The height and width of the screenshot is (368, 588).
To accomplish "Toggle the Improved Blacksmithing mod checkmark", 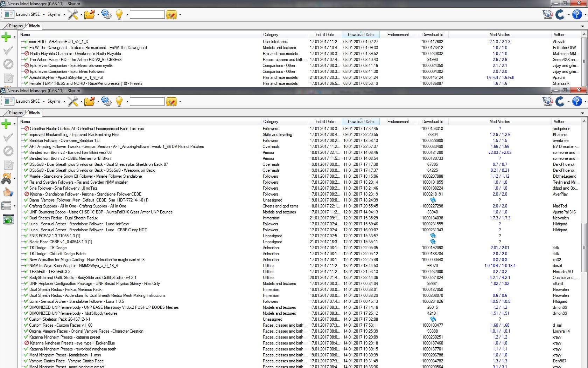I will 26,135.
